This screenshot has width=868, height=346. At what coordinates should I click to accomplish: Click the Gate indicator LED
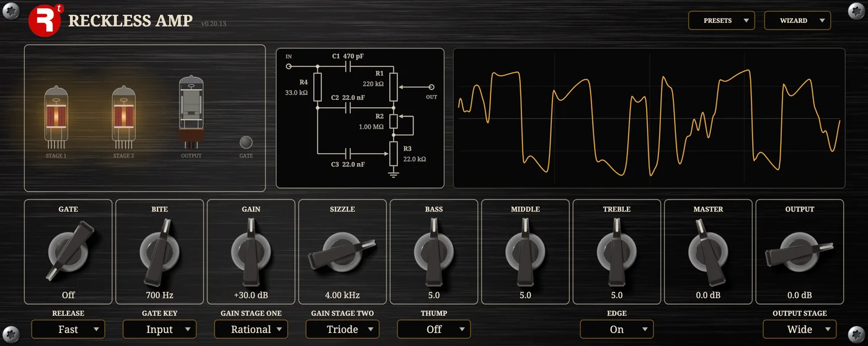coord(246,142)
